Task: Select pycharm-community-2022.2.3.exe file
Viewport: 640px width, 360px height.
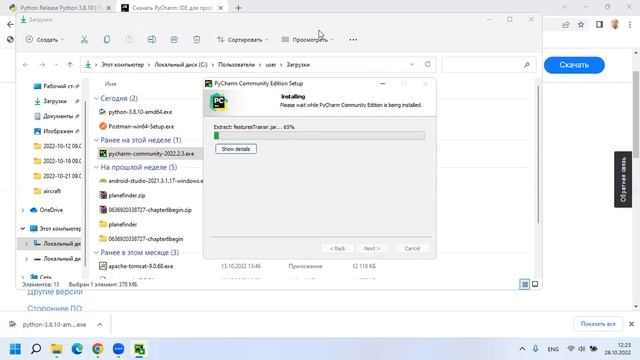Action: [x=151, y=153]
